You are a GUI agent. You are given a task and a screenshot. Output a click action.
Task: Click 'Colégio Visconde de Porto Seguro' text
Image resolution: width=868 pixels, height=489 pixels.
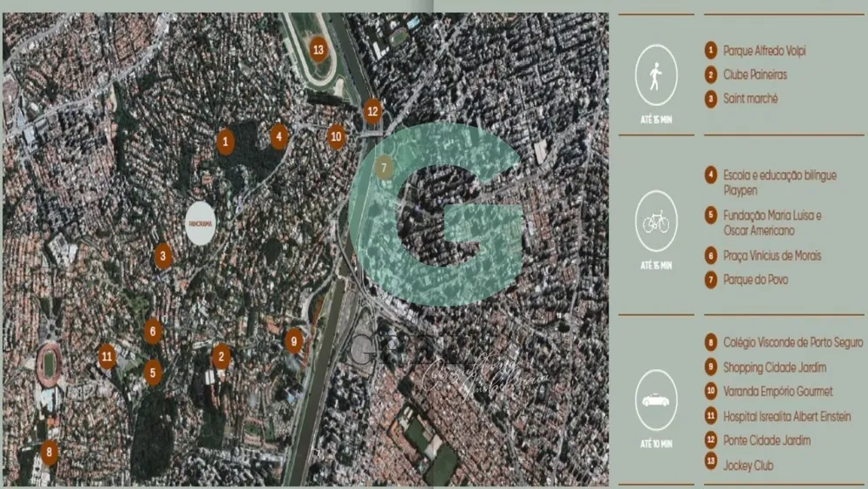pyautogui.click(x=793, y=343)
